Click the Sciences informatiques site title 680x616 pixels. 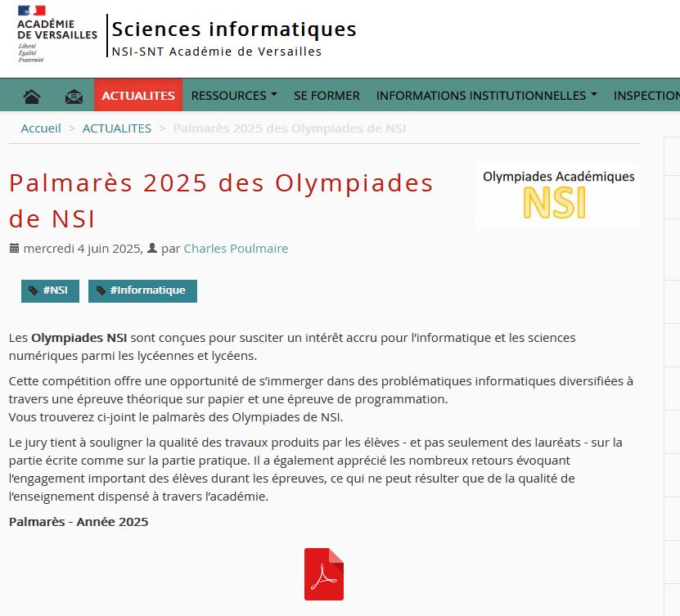click(234, 29)
